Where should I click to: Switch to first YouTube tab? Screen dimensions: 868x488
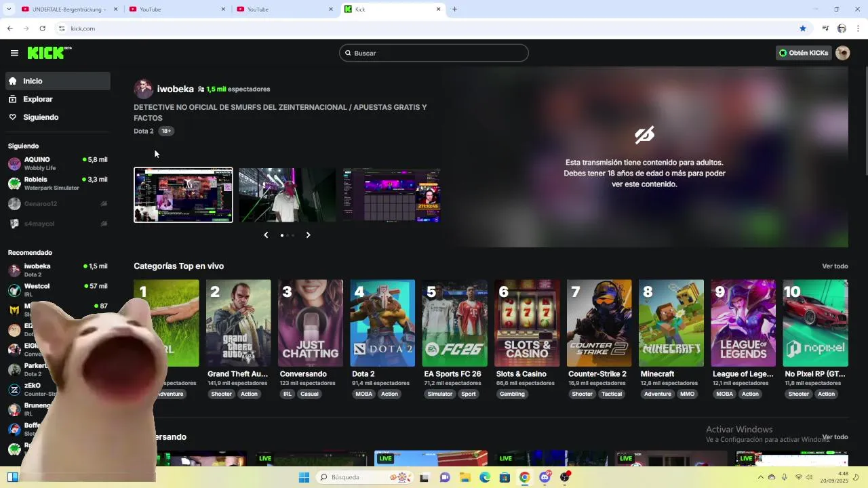pyautogui.click(x=176, y=9)
